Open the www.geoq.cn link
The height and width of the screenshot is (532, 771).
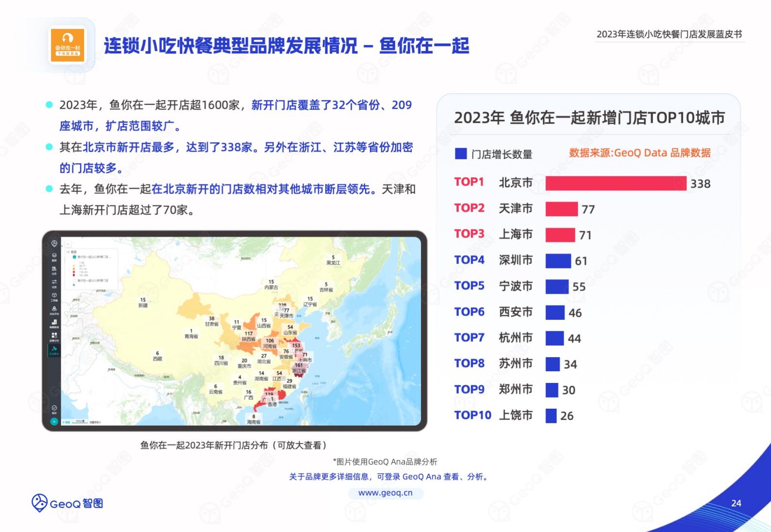pos(385,493)
